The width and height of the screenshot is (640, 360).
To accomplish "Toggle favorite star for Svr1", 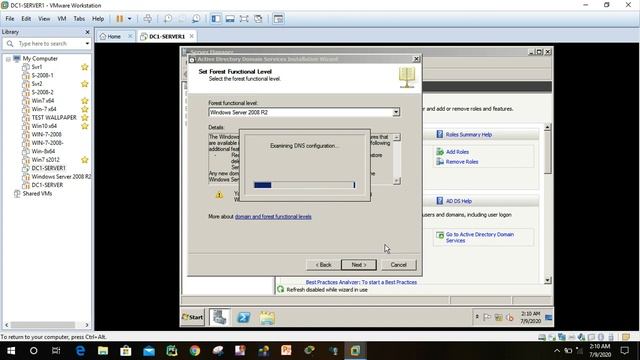I will coord(84,67).
